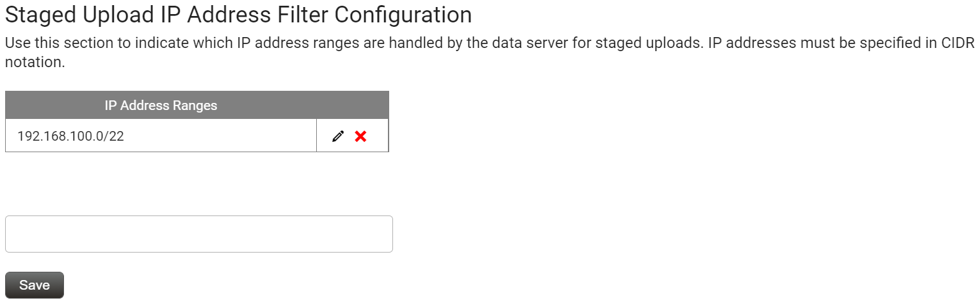This screenshot has width=980, height=305.
Task: Click the blank header cell above action icons
Action: 352,106
